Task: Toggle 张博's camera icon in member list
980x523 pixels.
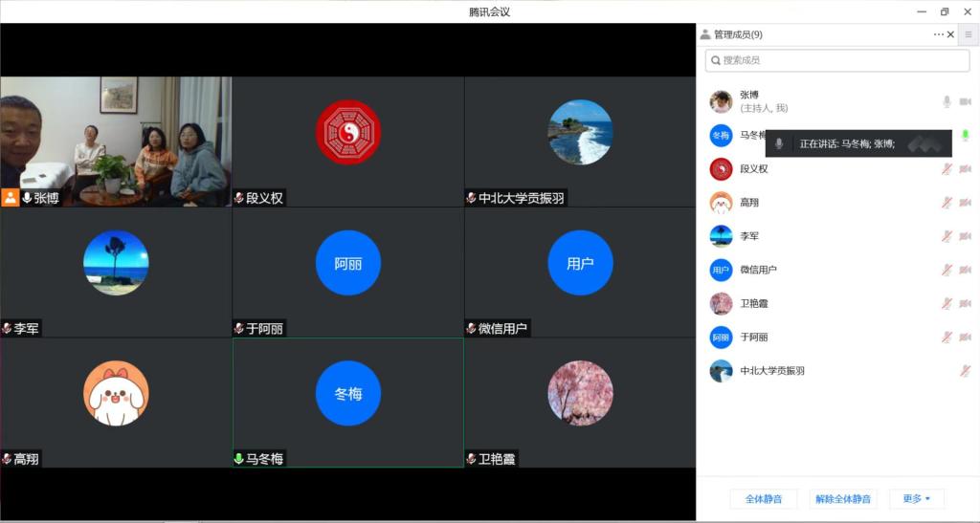Action: 965,101
